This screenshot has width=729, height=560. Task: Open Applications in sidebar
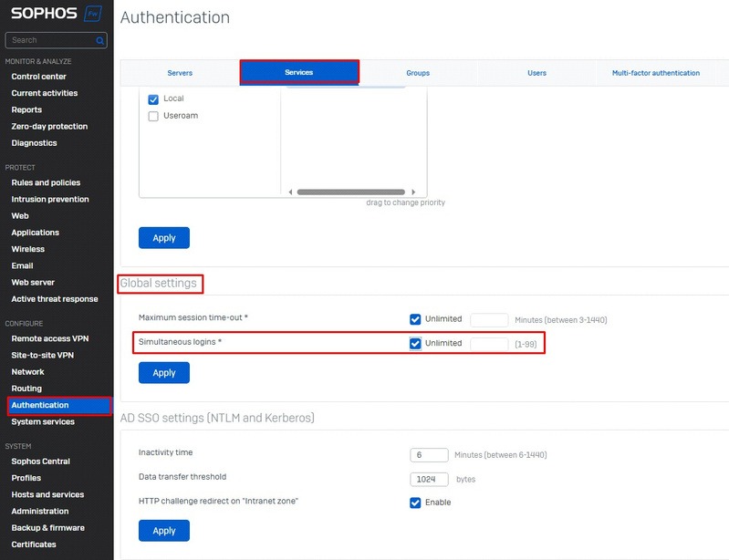[x=35, y=233]
